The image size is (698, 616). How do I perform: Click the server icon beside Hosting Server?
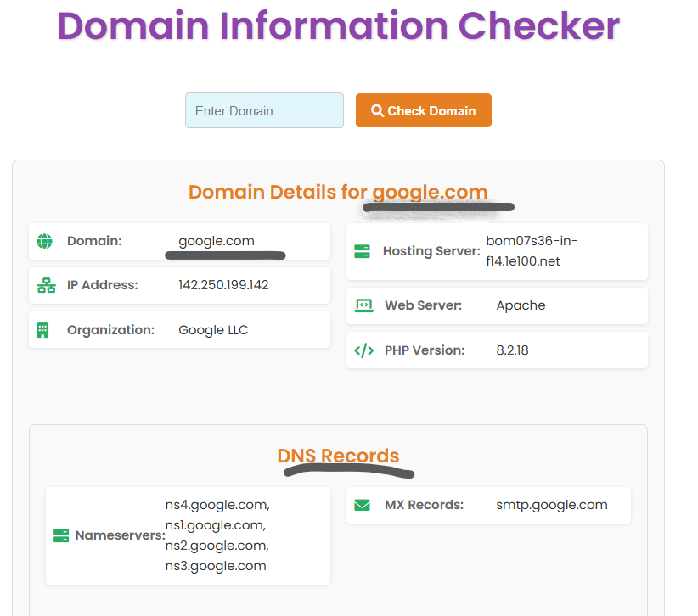click(x=362, y=251)
